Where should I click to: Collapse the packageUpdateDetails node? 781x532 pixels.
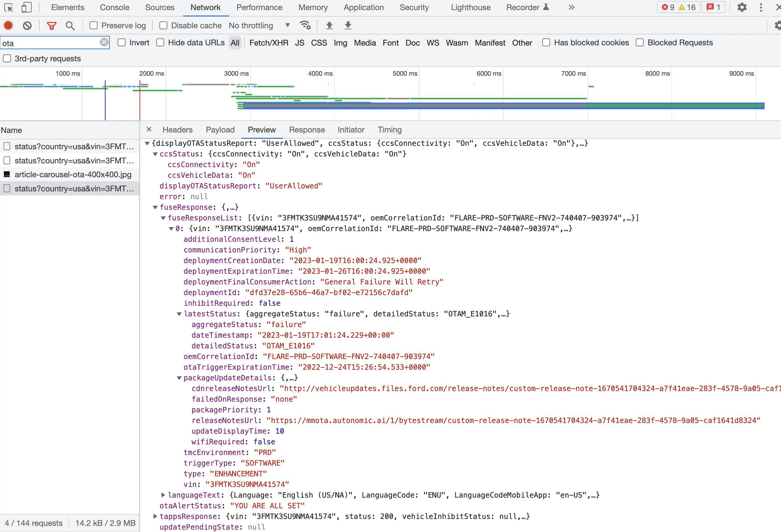click(x=179, y=378)
